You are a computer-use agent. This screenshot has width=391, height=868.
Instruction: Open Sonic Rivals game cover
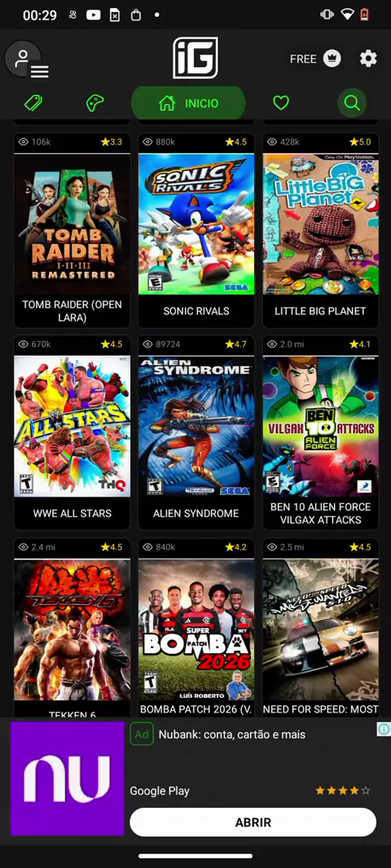pyautogui.click(x=196, y=224)
